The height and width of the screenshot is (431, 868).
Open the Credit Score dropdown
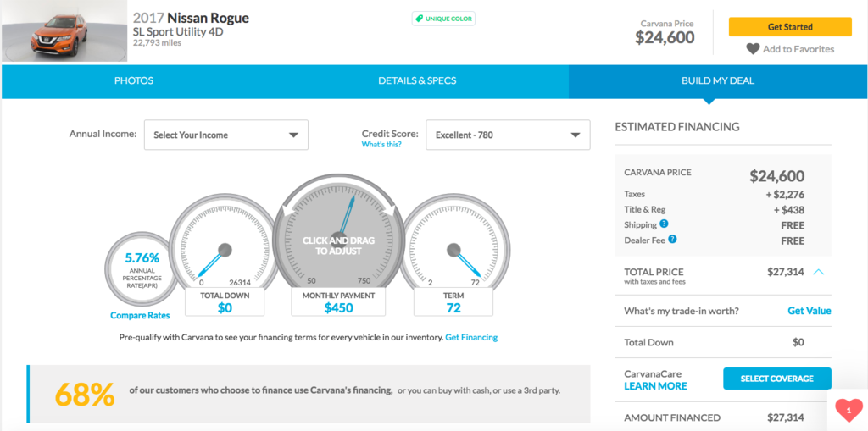pos(508,135)
